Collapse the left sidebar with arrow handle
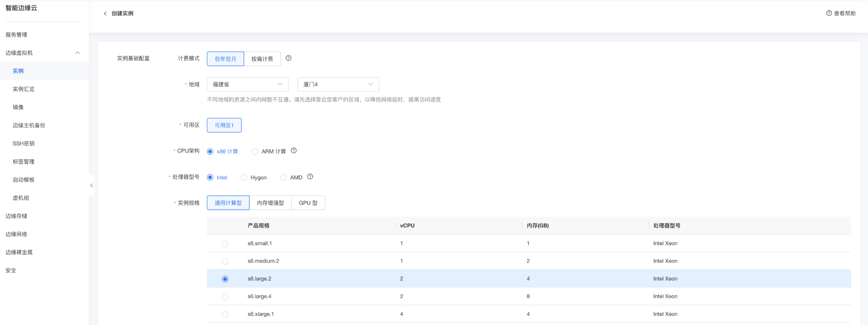 91,186
